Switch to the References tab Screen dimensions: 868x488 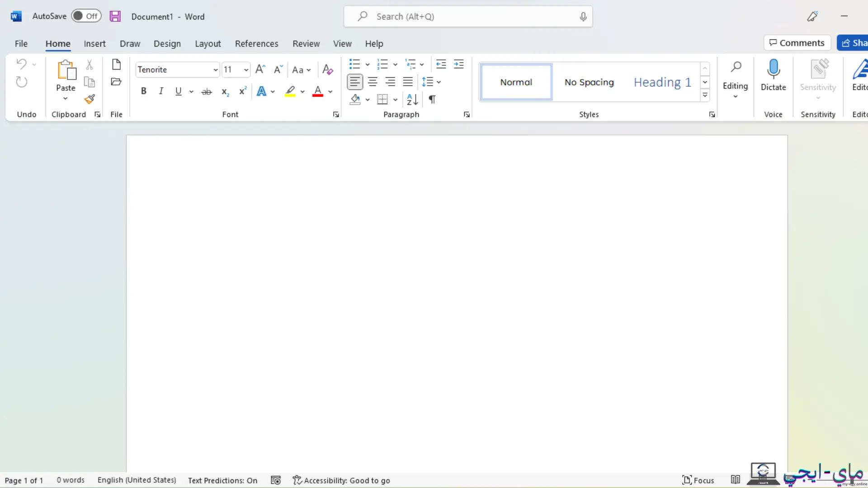[256, 44]
